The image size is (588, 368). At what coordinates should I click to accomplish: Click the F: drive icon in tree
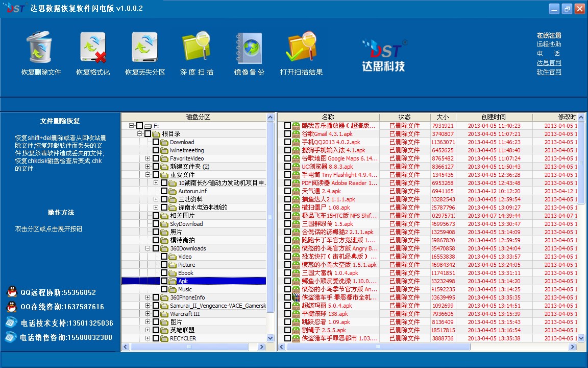148,126
